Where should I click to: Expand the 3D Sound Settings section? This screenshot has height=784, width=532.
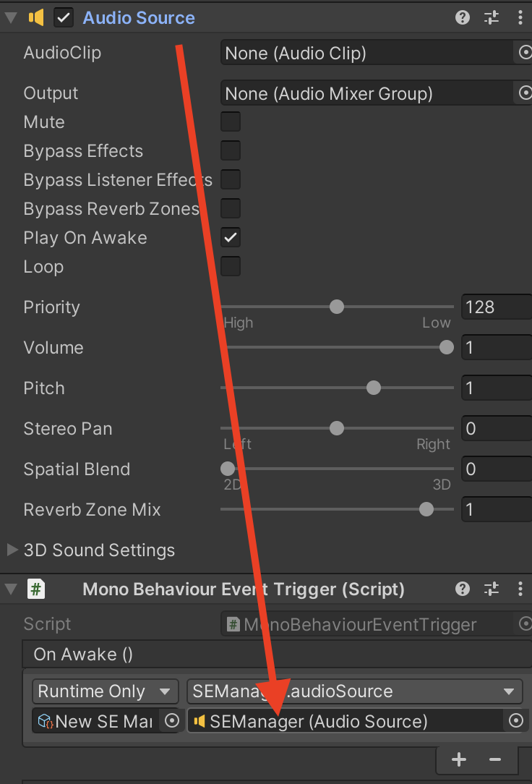click(x=12, y=550)
